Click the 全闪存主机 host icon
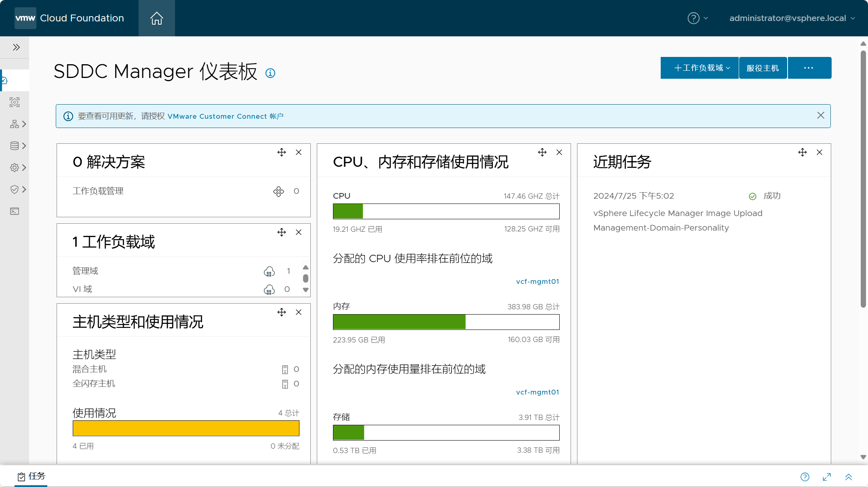868x487 pixels. click(x=285, y=384)
